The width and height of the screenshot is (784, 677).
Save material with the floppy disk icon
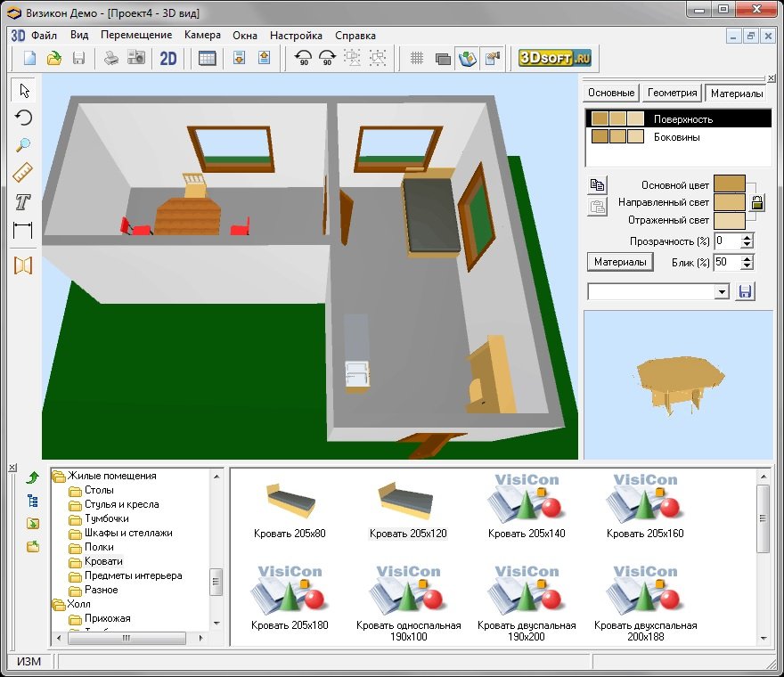coord(745,292)
